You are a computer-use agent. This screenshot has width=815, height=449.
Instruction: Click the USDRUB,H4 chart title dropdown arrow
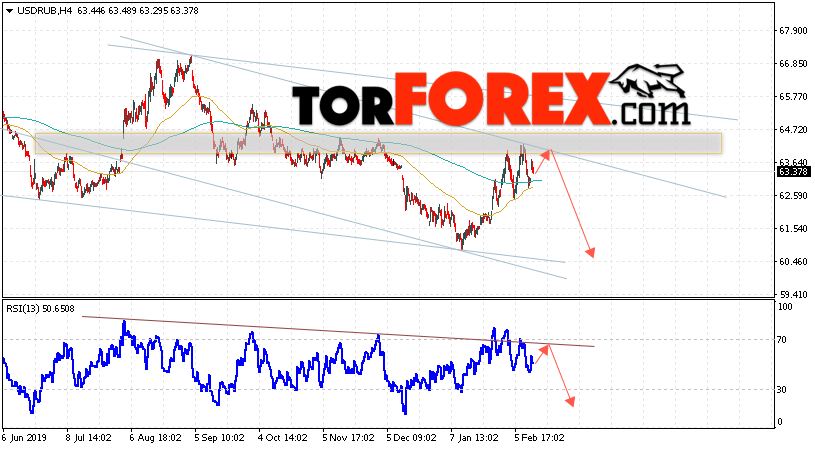(x=9, y=10)
